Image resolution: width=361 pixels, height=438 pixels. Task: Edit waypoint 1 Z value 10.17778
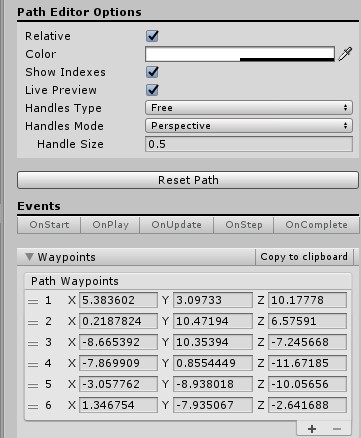307,300
